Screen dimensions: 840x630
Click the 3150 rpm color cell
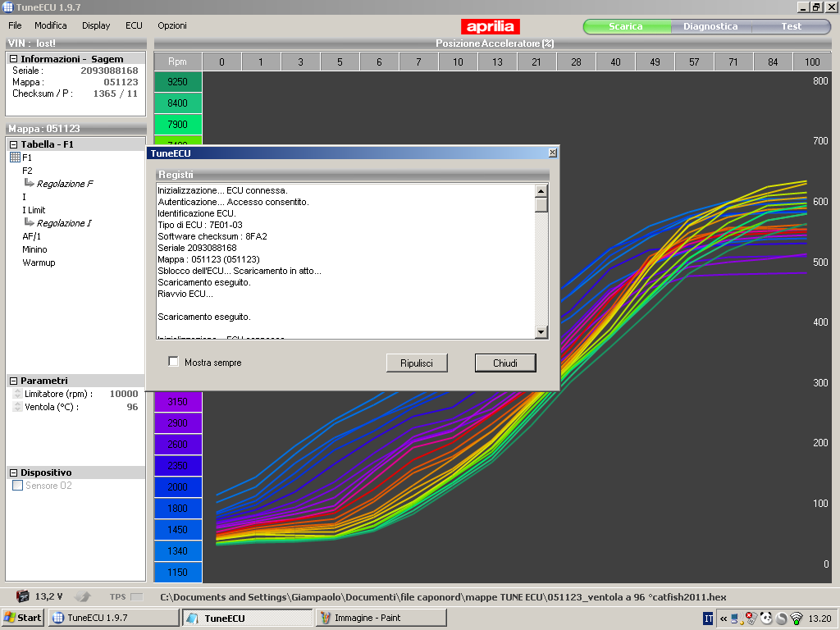click(178, 401)
